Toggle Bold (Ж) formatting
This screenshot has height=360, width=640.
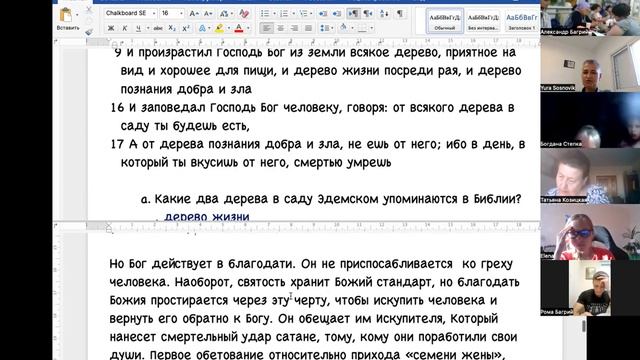pyautogui.click(x=111, y=28)
